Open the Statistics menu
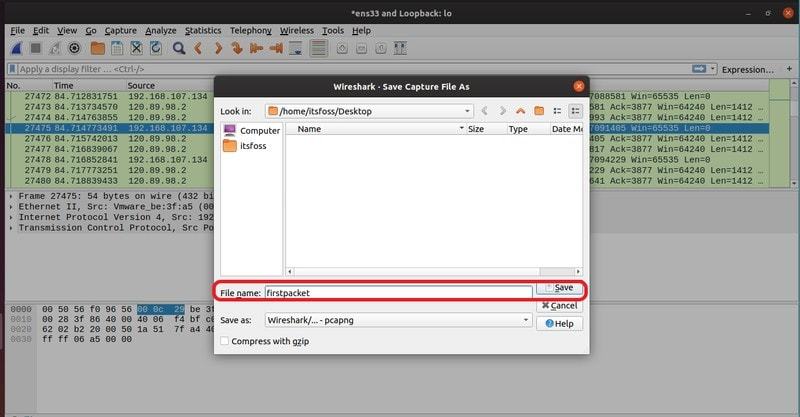Image resolution: width=800 pixels, height=417 pixels. tap(203, 31)
